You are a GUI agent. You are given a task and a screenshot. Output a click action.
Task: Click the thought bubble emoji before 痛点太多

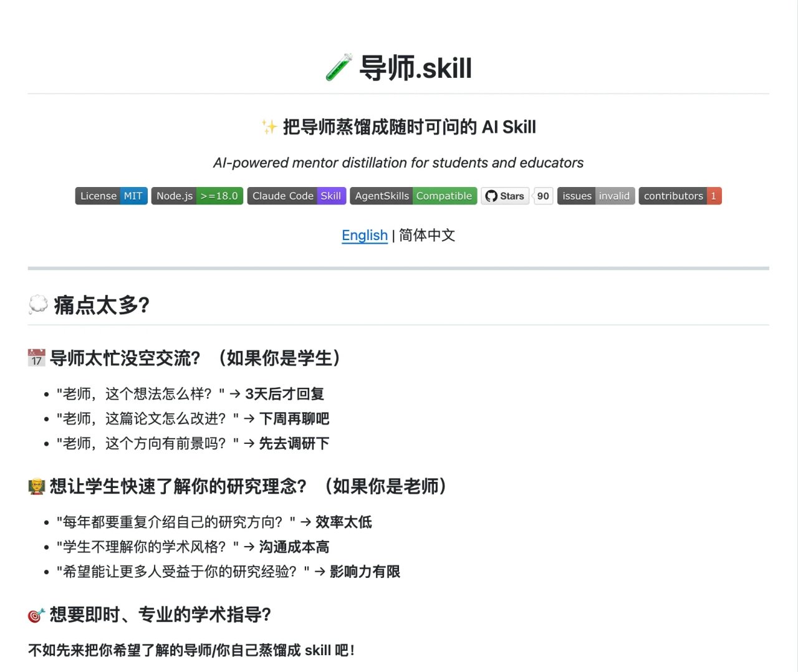(x=38, y=305)
